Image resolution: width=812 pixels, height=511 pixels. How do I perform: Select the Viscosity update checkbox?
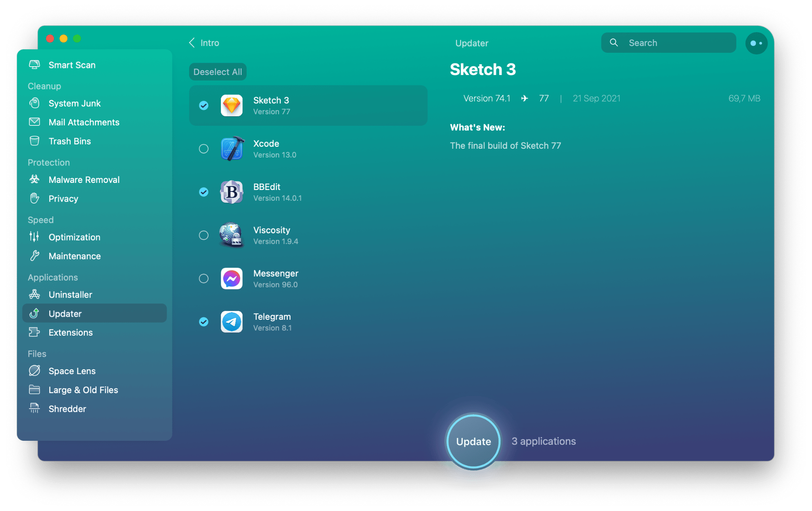pos(203,235)
